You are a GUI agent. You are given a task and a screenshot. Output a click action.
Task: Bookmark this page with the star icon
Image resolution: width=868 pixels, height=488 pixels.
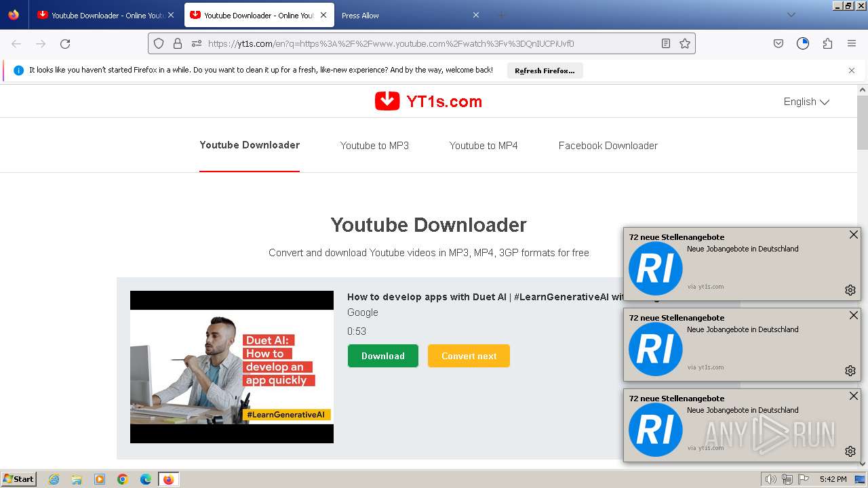[x=685, y=43]
